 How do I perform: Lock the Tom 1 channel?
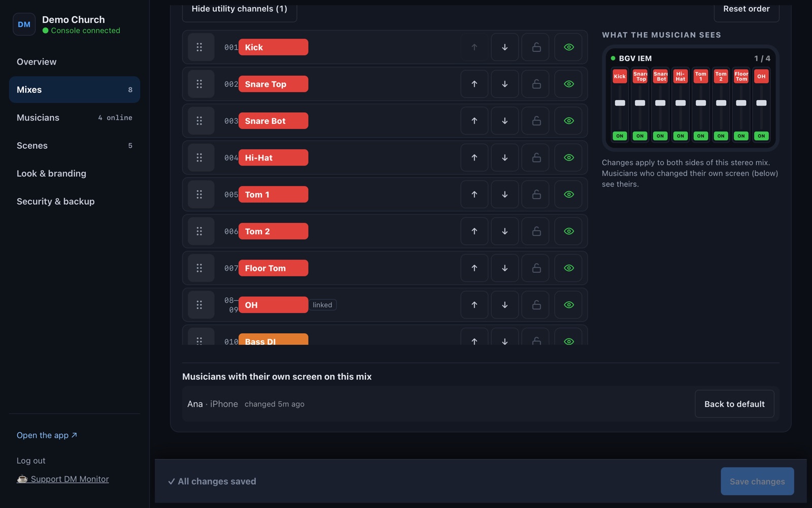coord(536,195)
